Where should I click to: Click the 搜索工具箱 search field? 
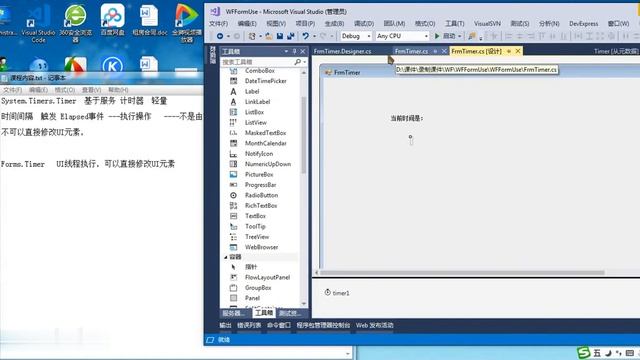[x=257, y=62]
